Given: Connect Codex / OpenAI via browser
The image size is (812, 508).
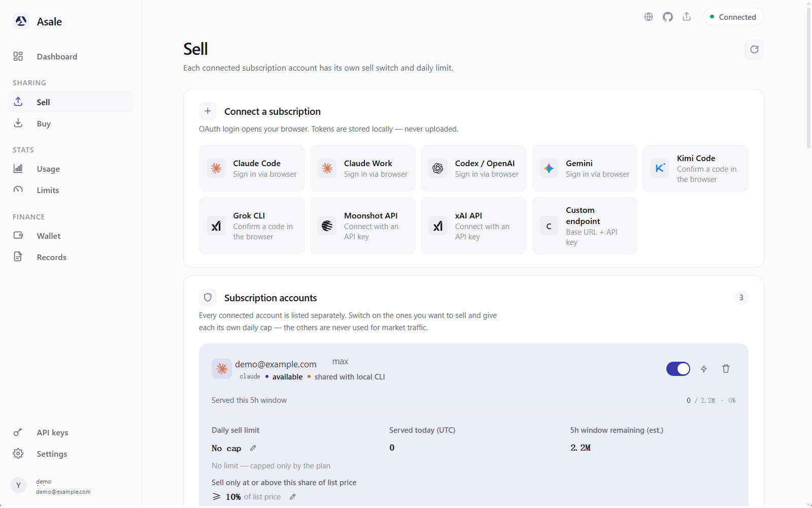Looking at the screenshot, I should (x=473, y=168).
